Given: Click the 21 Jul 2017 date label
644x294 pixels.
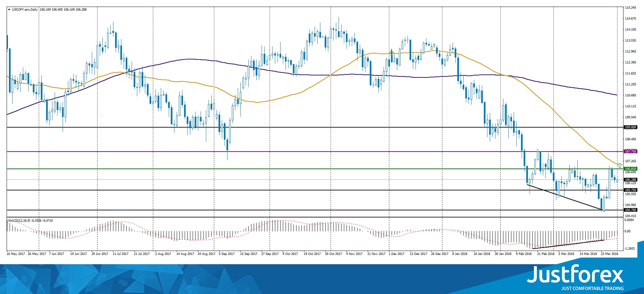Looking at the screenshot, I should pyautogui.click(x=142, y=254).
